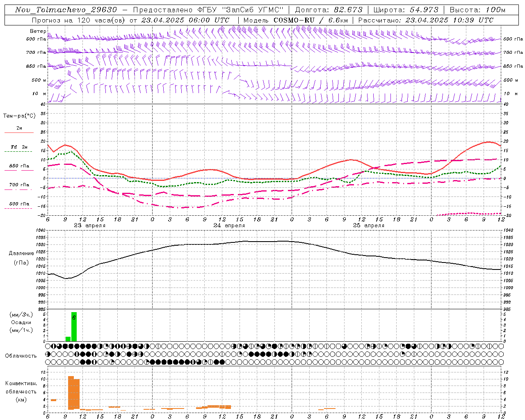Viewport: 525px width, 420px height.
Task: Click the left 700 гПа wind level label
Action: tap(36, 52)
